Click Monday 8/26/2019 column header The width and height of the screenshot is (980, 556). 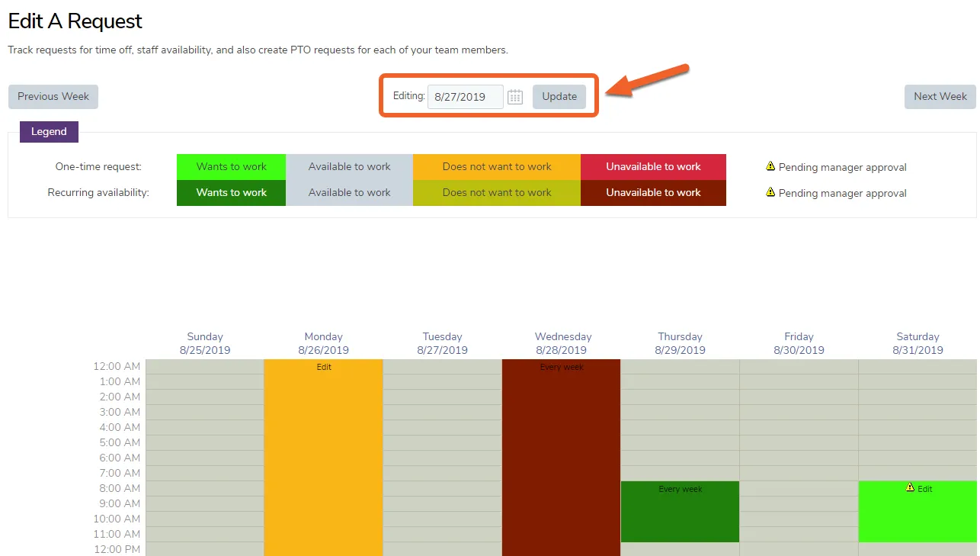tap(324, 343)
